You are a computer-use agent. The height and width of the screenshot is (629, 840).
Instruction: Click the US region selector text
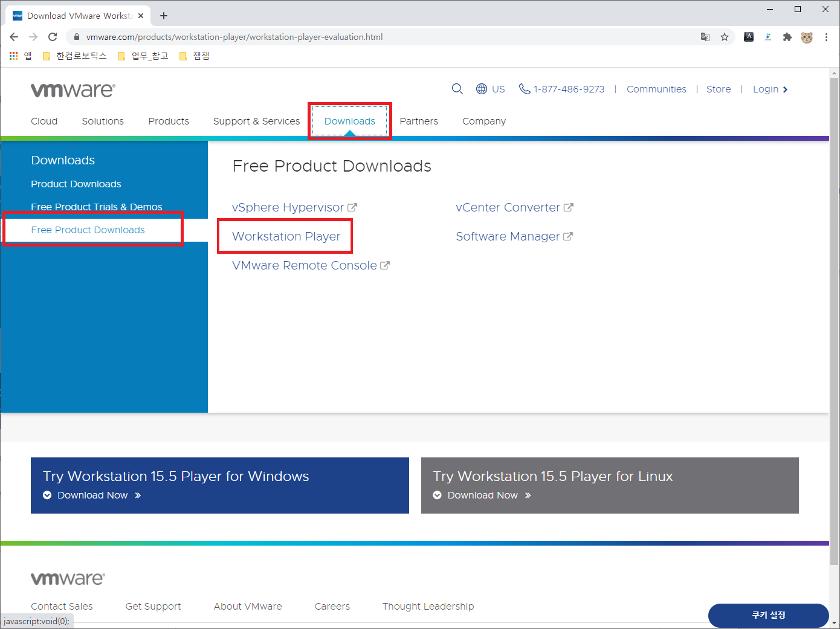point(498,89)
